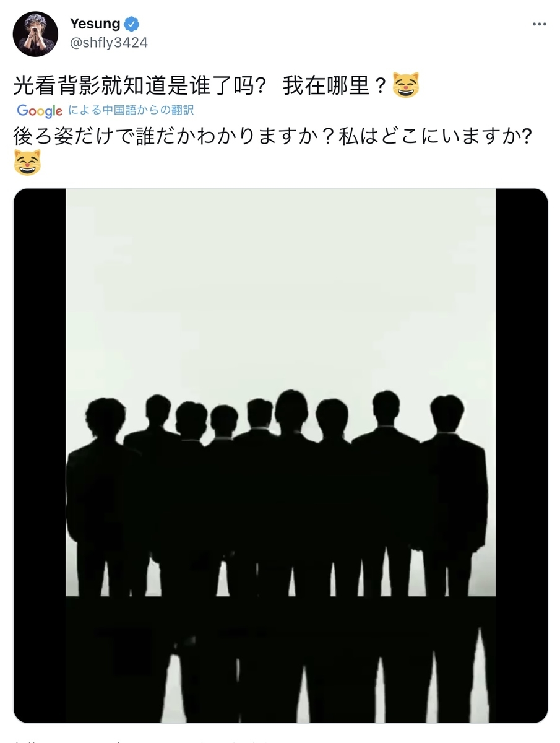The width and height of the screenshot is (560, 743).
Task: Click the cat emoji below the Japanese translation
Action: [27, 163]
